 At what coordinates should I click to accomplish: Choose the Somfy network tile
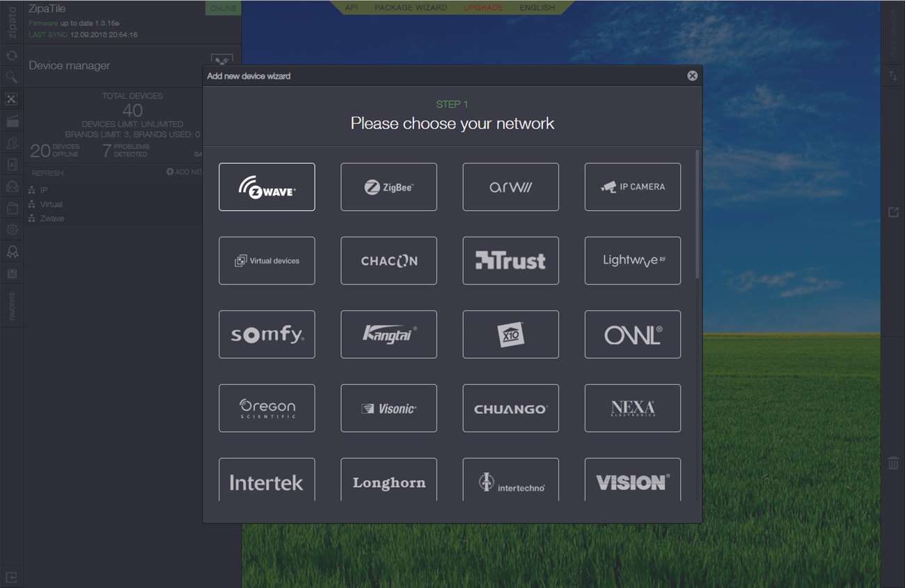point(267,334)
